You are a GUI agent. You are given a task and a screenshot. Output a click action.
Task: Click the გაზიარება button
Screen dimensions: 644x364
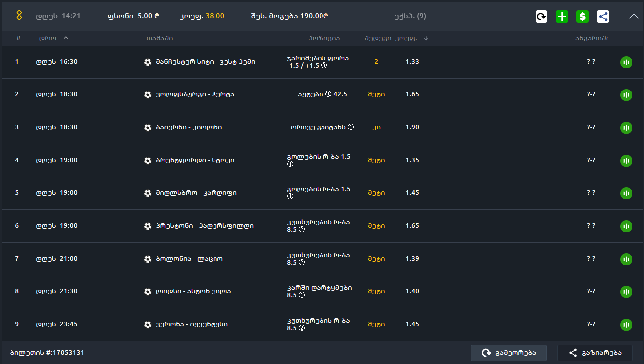pos(595,353)
